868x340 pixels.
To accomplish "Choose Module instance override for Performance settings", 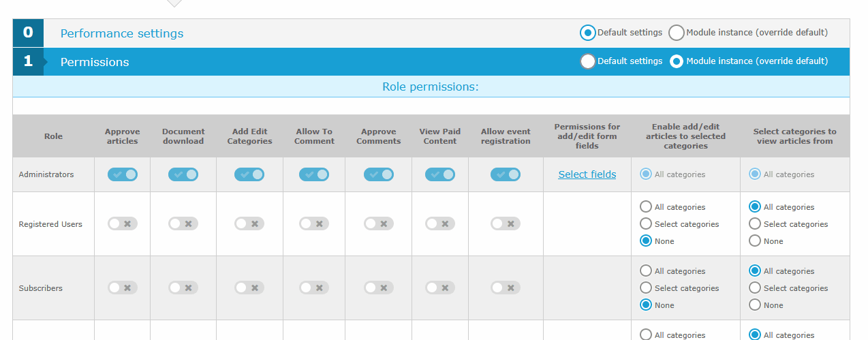I will 677,33.
